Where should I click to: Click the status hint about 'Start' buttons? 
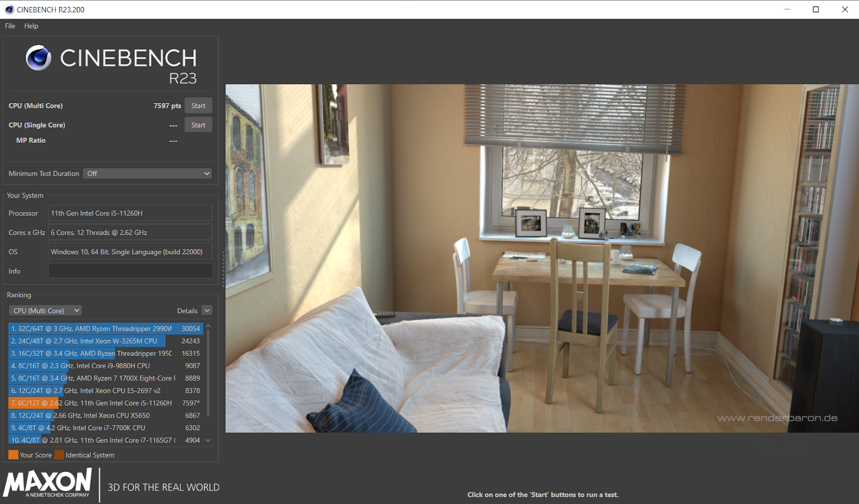(543, 495)
